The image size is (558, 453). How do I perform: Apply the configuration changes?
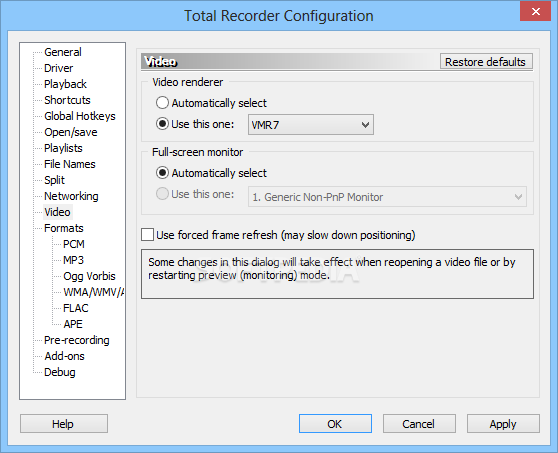click(x=503, y=423)
